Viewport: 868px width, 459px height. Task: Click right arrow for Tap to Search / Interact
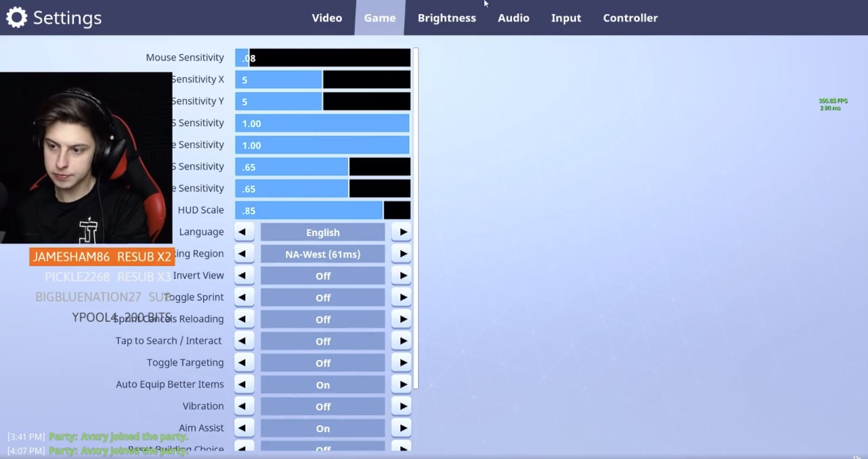tap(401, 341)
